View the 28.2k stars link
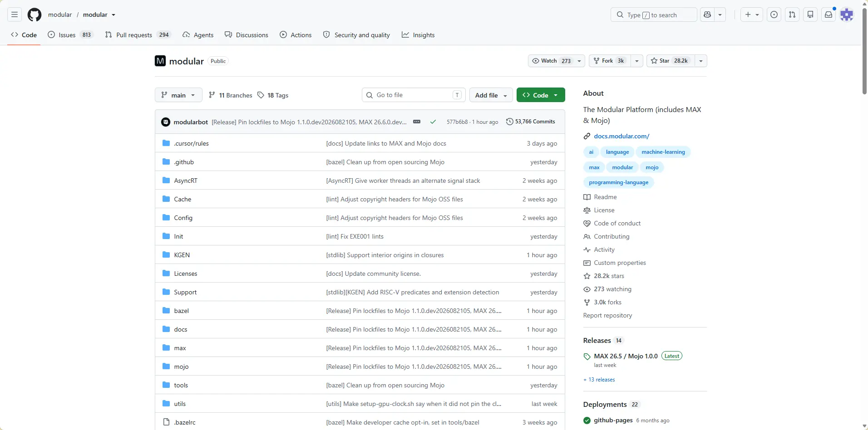This screenshot has height=430, width=868. (609, 276)
